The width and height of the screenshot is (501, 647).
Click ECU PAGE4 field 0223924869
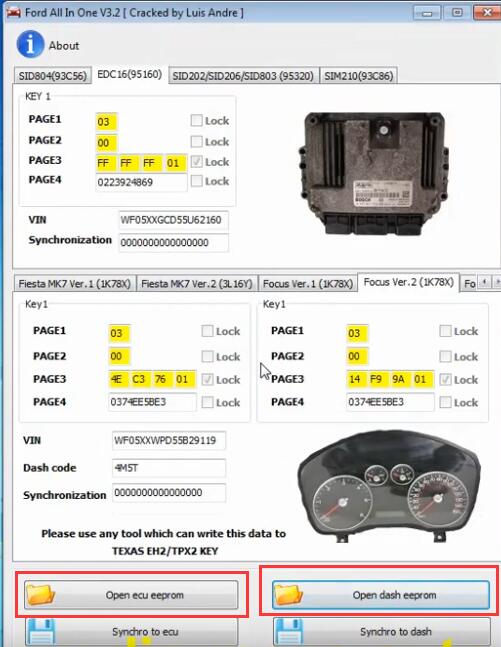pyautogui.click(x=141, y=182)
